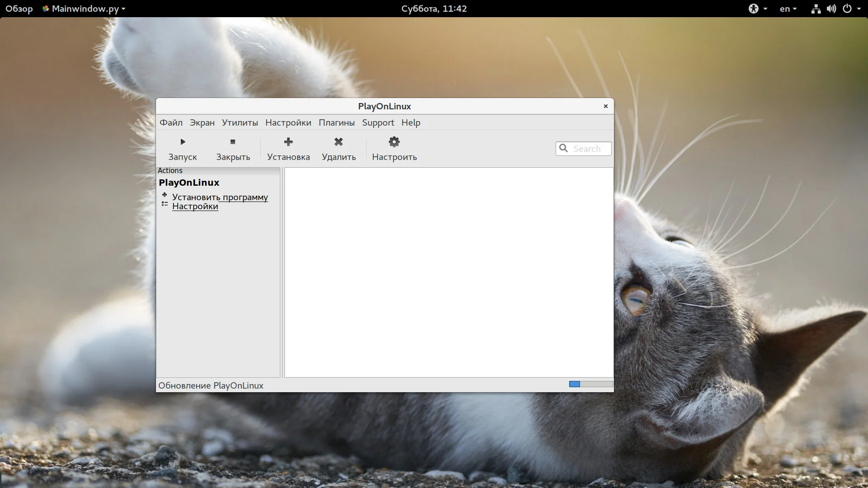Screen dimensions: 868x488
Task: Expand the Mainwindow.py app menu
Action: tap(84, 9)
